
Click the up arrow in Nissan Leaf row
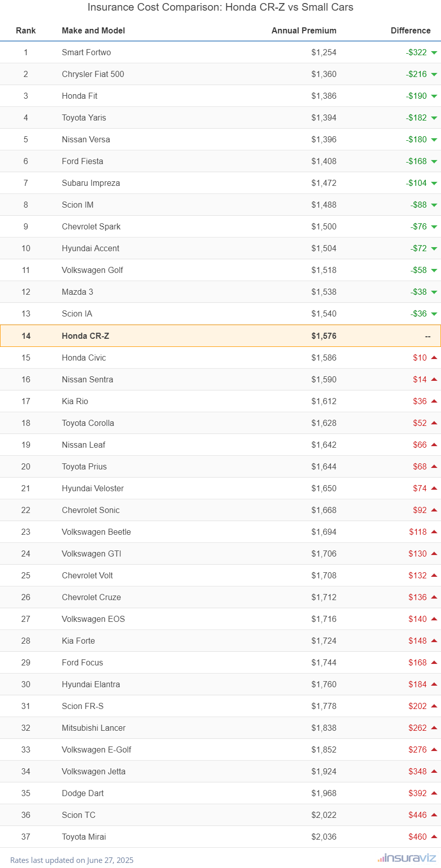pos(434,445)
